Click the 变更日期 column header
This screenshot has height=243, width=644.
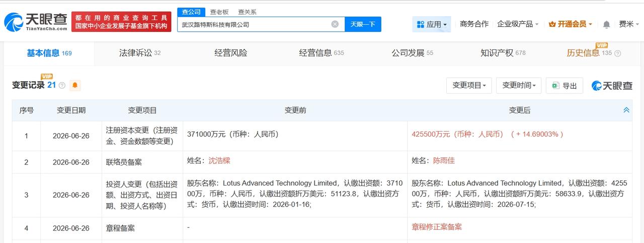(71, 110)
